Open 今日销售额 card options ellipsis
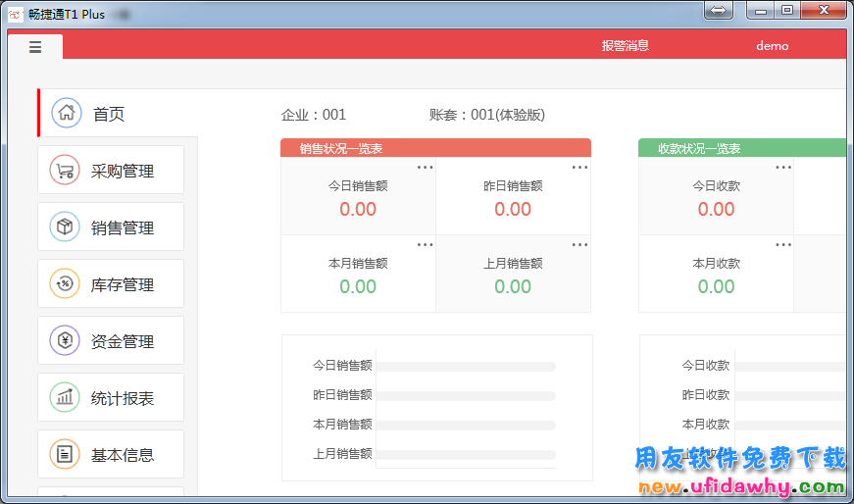Screen dimensions: 854x504 (425, 168)
